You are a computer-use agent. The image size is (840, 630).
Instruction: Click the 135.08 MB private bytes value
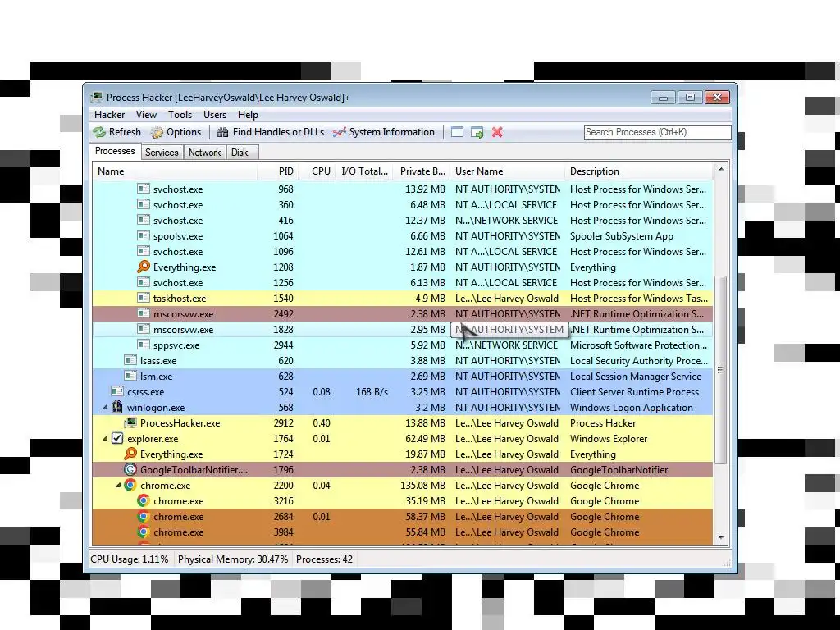pyautogui.click(x=422, y=486)
